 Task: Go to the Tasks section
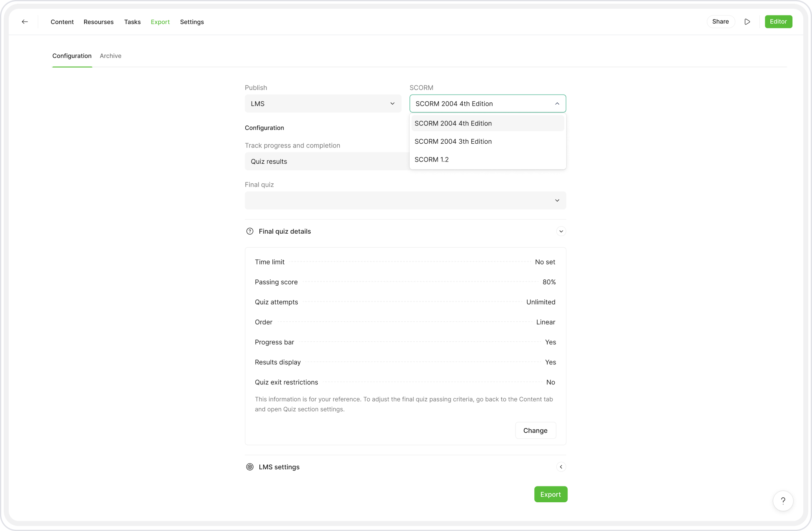(x=132, y=22)
